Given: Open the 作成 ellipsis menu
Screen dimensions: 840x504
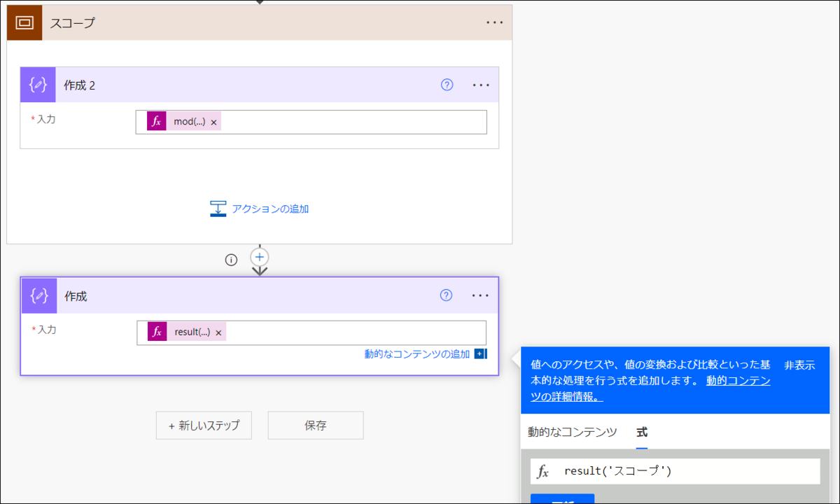Looking at the screenshot, I should 480,295.
